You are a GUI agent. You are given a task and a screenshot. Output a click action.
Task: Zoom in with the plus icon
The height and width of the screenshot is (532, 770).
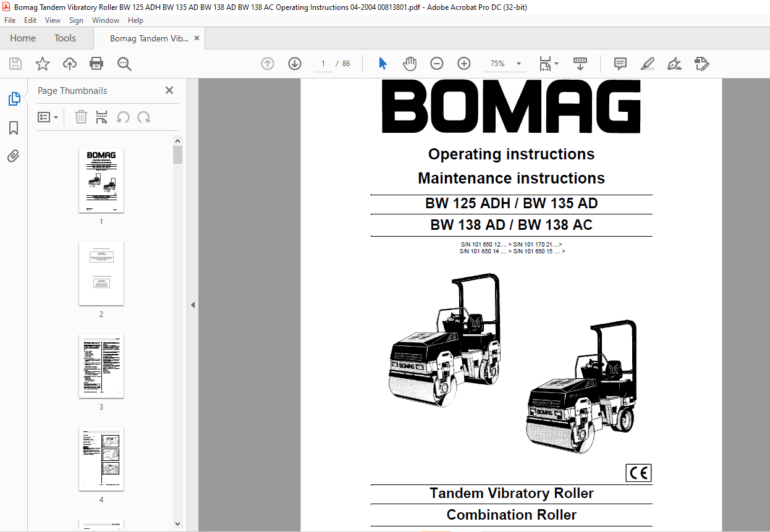[x=464, y=64]
